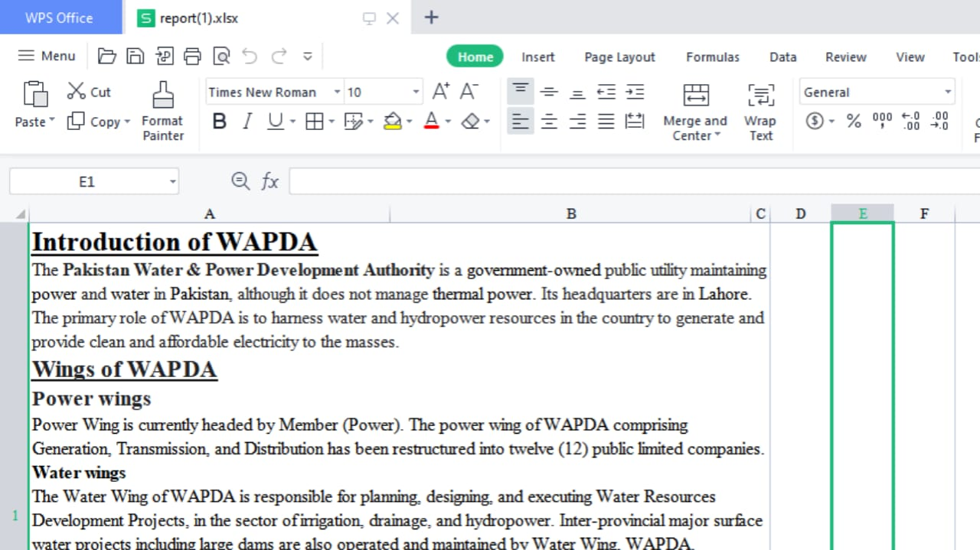Open the Times New Roman font dropdown

(x=337, y=91)
